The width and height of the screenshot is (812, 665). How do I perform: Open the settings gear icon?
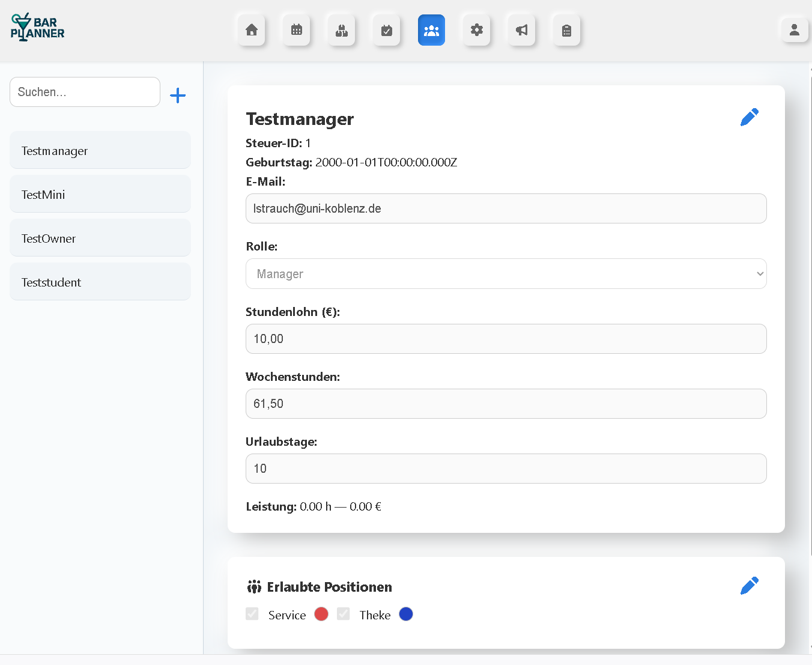click(x=476, y=30)
